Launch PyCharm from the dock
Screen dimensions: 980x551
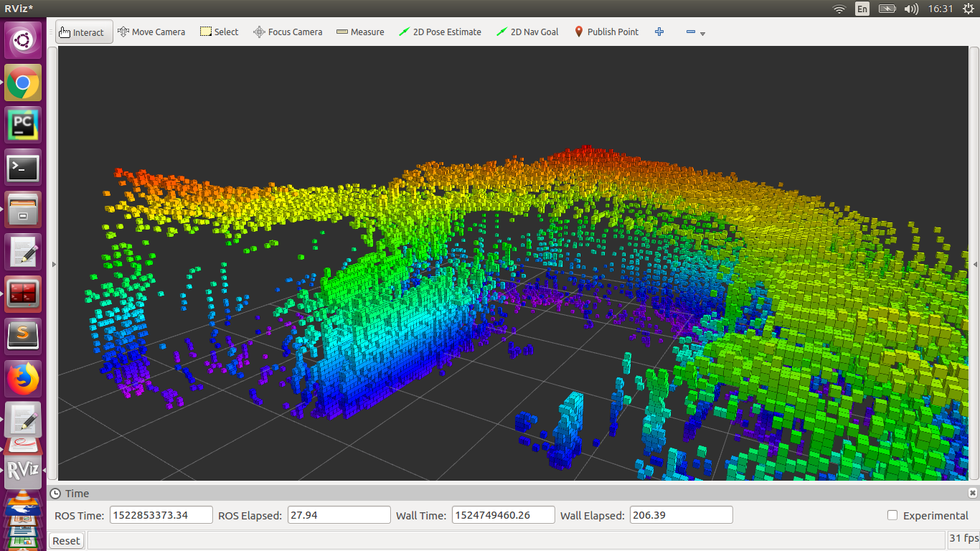[x=23, y=126]
